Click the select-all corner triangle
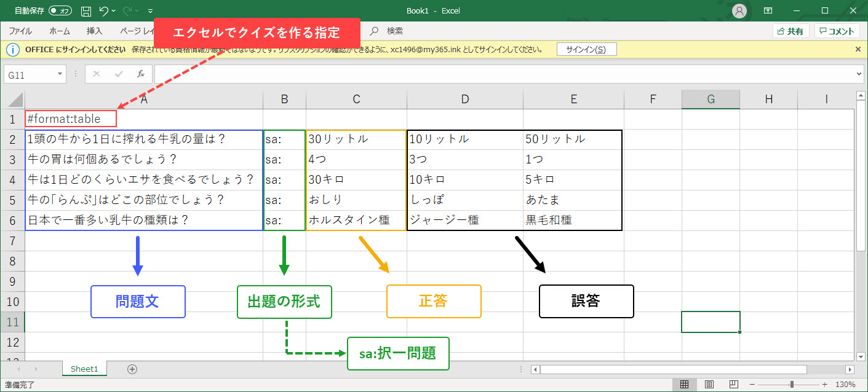This screenshot has width=868, height=392. 15,99
